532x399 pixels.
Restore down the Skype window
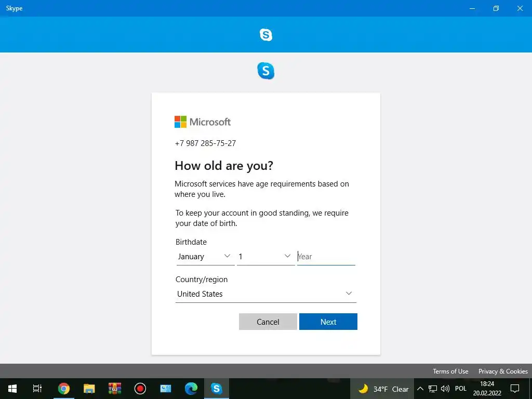(x=496, y=8)
